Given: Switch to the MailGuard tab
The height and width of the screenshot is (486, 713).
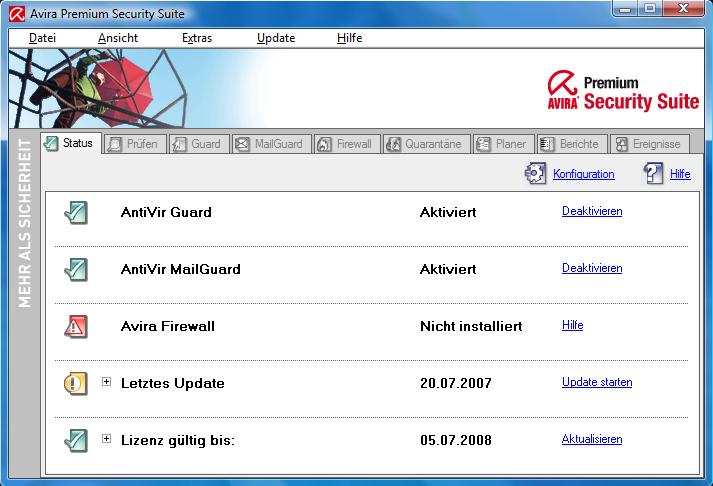Looking at the screenshot, I should coord(271,144).
